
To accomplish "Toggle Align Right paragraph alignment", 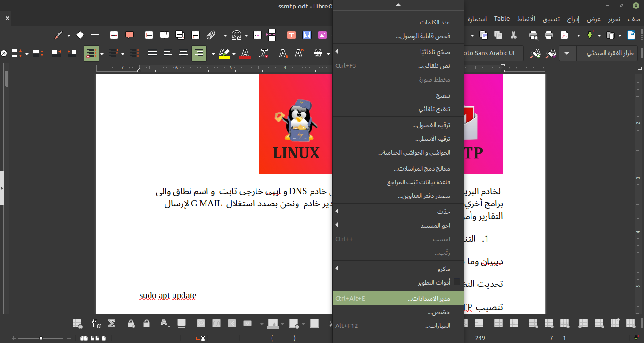I will [x=199, y=53].
